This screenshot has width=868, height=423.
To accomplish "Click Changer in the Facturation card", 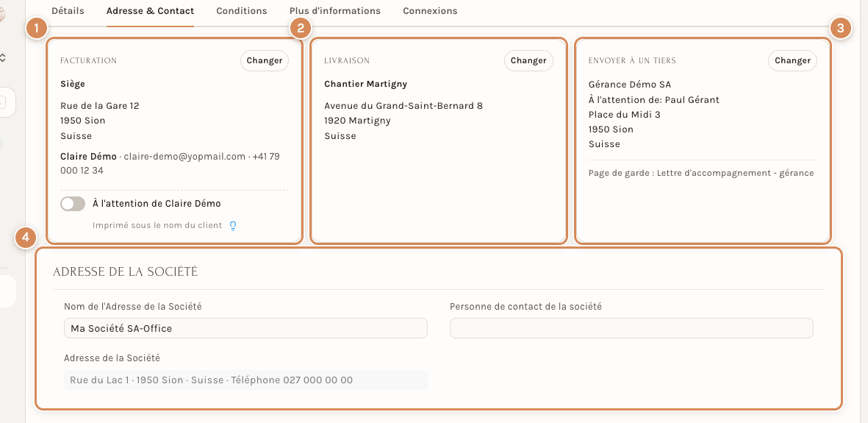I will coord(265,60).
